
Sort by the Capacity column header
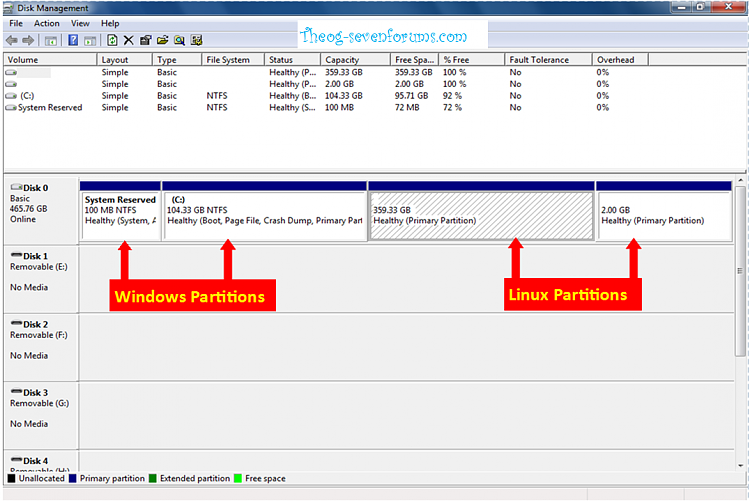pos(355,60)
